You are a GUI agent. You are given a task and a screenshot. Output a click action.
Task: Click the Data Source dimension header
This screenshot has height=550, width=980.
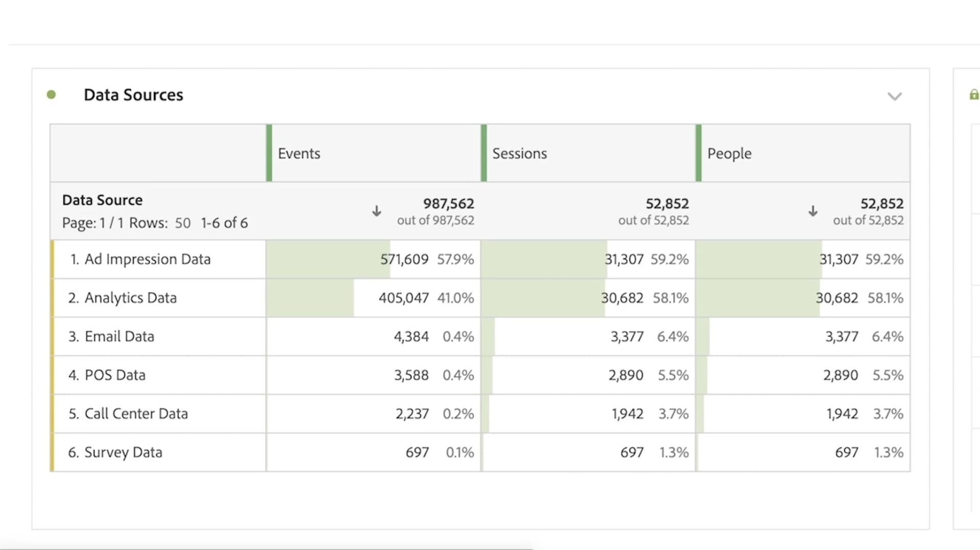click(x=102, y=200)
